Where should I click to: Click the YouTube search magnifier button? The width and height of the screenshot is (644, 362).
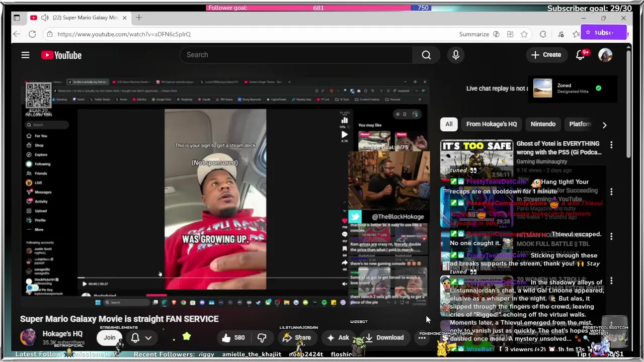pos(426,55)
